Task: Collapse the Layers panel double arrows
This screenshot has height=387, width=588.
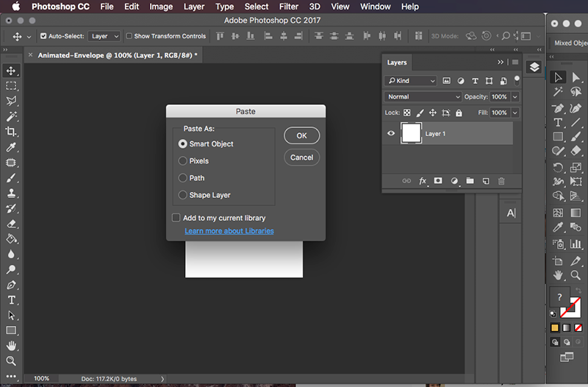Action: (x=501, y=63)
